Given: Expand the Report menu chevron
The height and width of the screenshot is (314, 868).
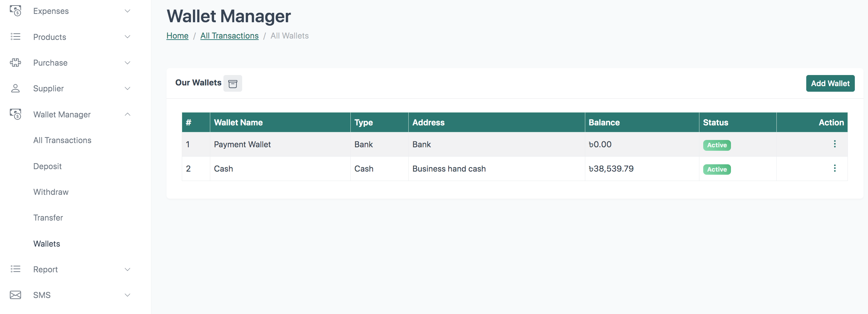Looking at the screenshot, I should 127,269.
